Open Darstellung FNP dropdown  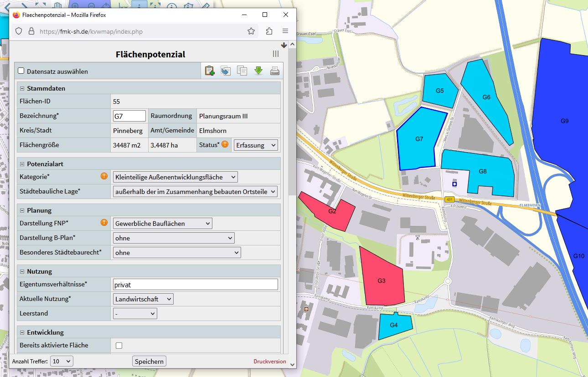click(x=163, y=224)
